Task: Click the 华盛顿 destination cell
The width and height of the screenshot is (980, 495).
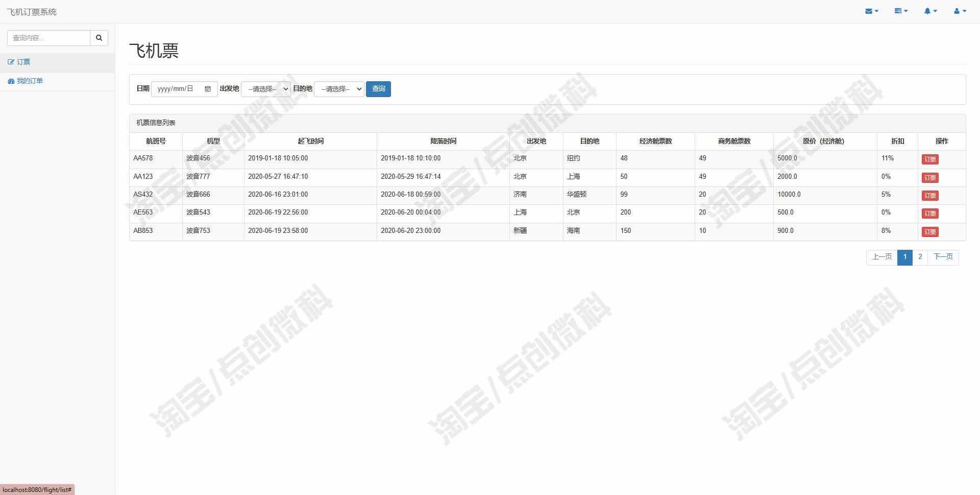Action: 590,195
